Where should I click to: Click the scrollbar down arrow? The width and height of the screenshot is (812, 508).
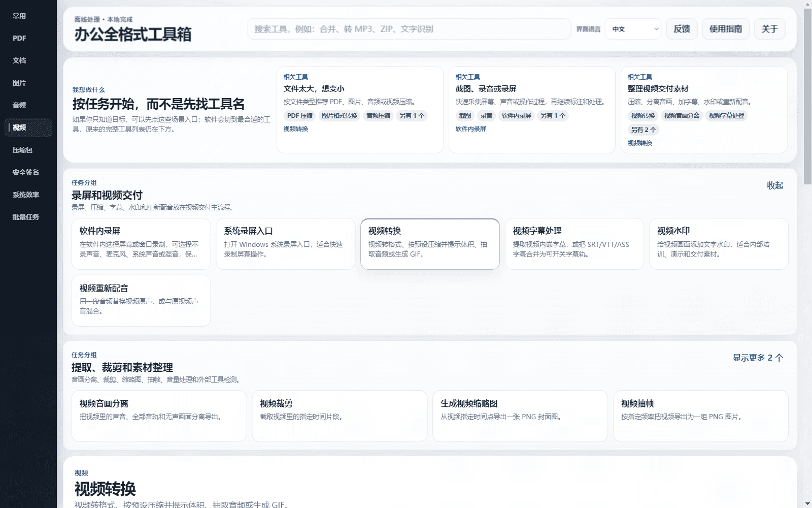(x=808, y=504)
